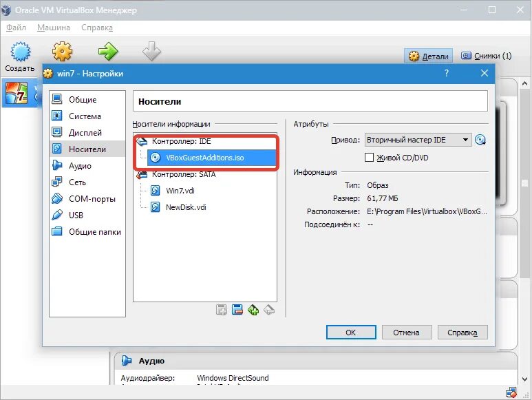This screenshot has height=400, width=532.
Task: Click the add controller icon below the storage tree
Action: pyautogui.click(x=221, y=310)
